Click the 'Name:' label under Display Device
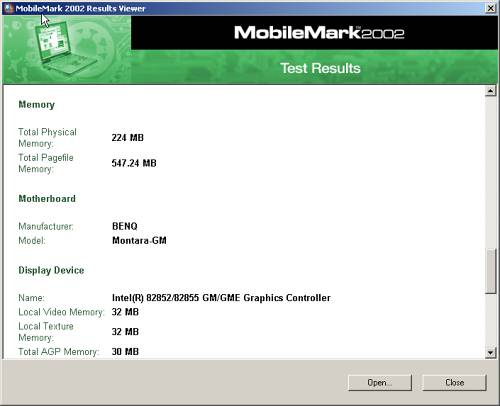Viewport: 500px width, 406px height. click(x=31, y=298)
